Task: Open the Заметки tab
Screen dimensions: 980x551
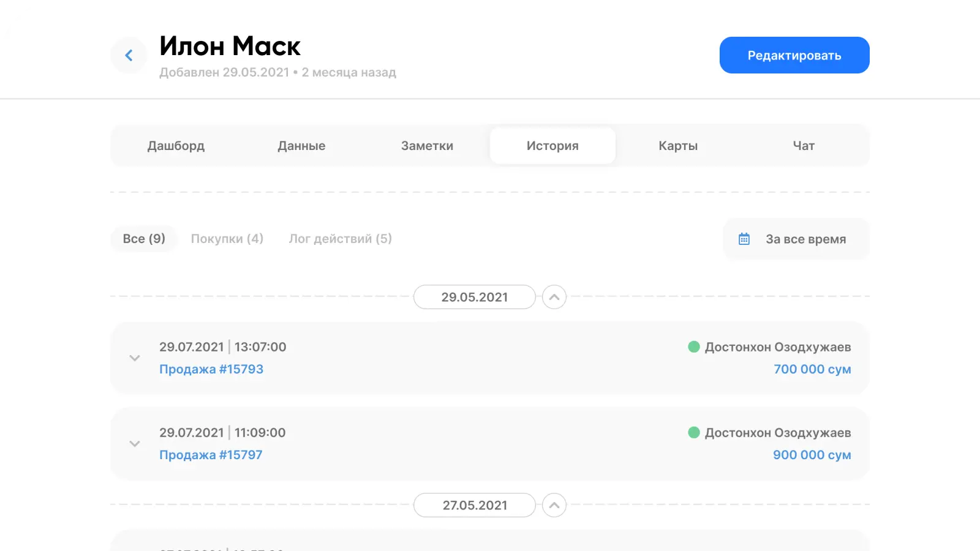Action: click(427, 146)
